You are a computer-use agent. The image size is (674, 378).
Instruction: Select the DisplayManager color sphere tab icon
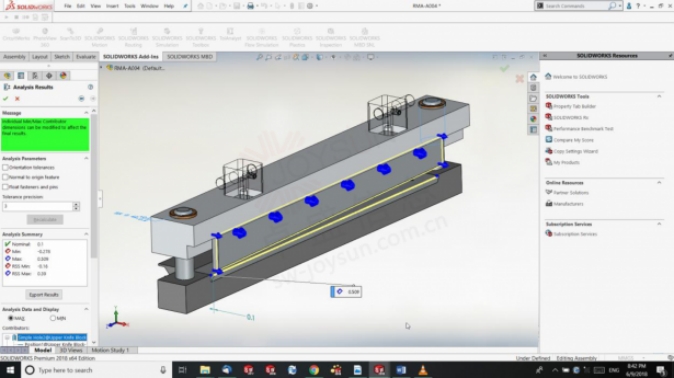[x=63, y=76]
